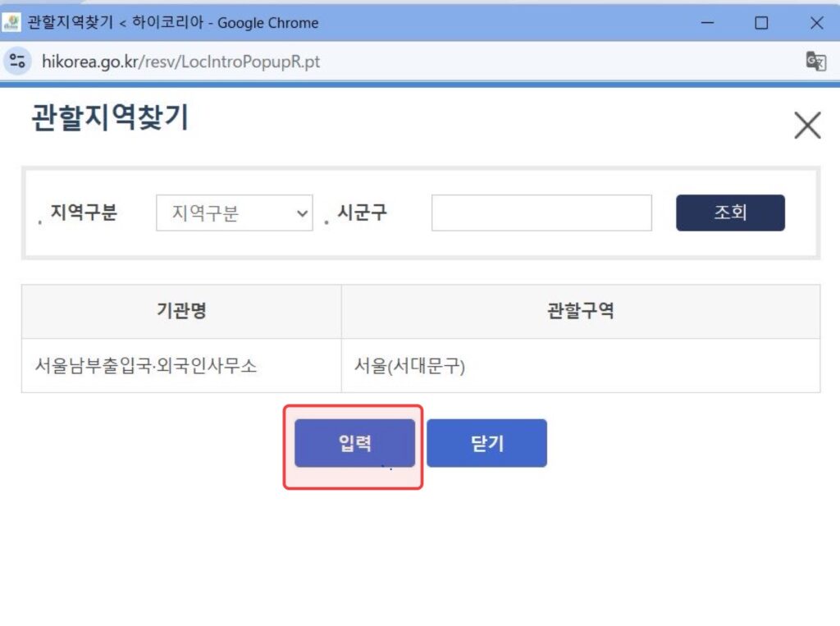The height and width of the screenshot is (626, 840).
Task: Click the HiKorea favicon in title bar
Action: (11, 22)
